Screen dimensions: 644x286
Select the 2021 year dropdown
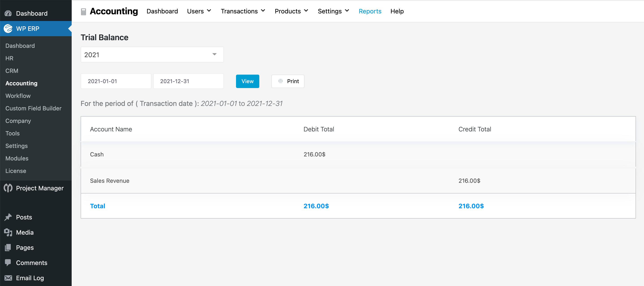pyautogui.click(x=152, y=55)
